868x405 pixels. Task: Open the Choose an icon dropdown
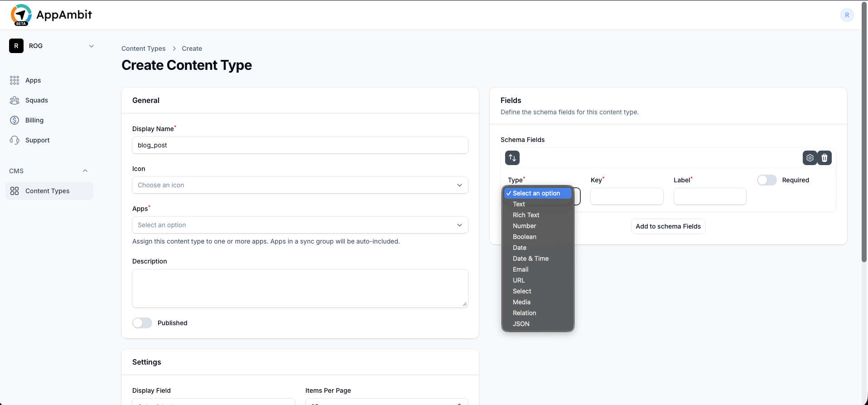click(300, 185)
